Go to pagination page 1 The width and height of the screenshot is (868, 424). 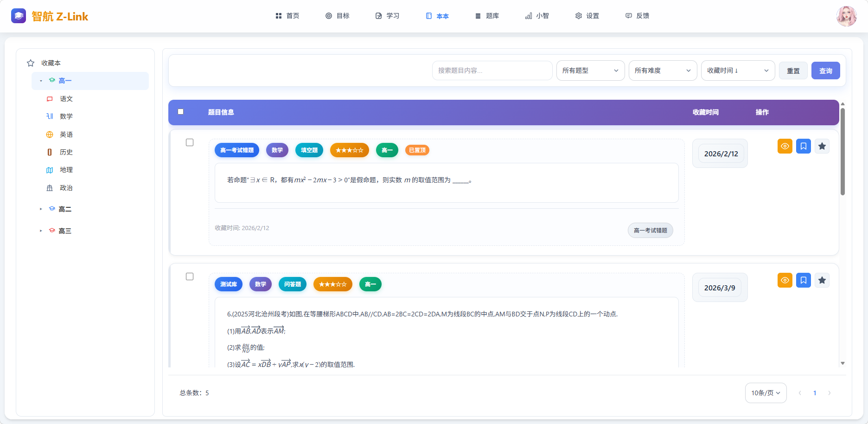[x=815, y=393]
